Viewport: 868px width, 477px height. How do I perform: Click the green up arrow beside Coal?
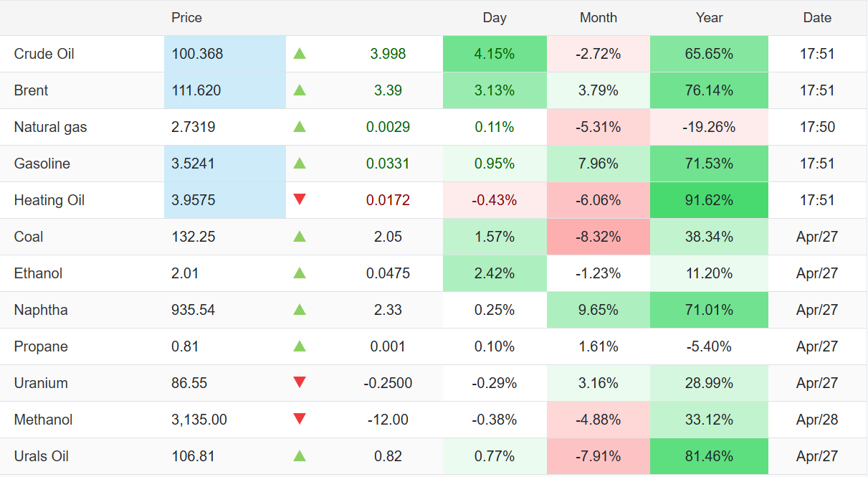pyautogui.click(x=300, y=237)
